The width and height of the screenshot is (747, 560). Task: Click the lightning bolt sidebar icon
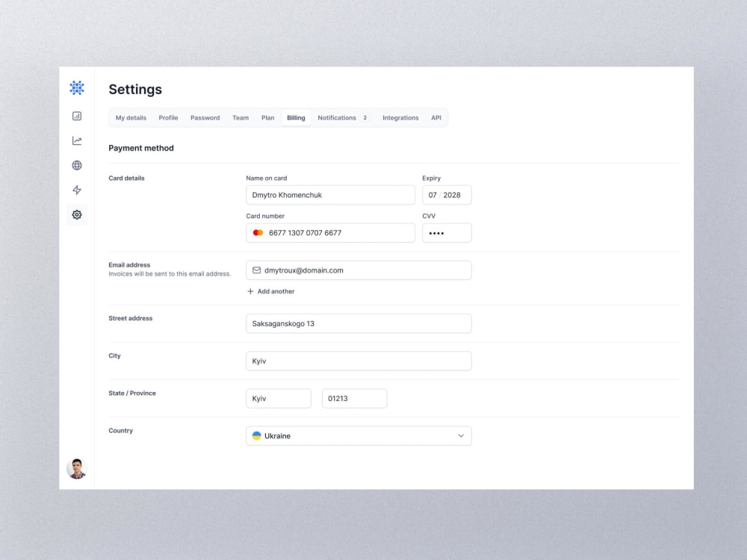click(76, 190)
